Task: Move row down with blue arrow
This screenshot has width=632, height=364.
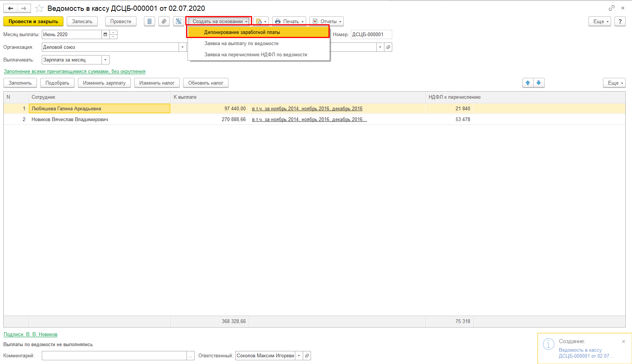Action: click(539, 83)
